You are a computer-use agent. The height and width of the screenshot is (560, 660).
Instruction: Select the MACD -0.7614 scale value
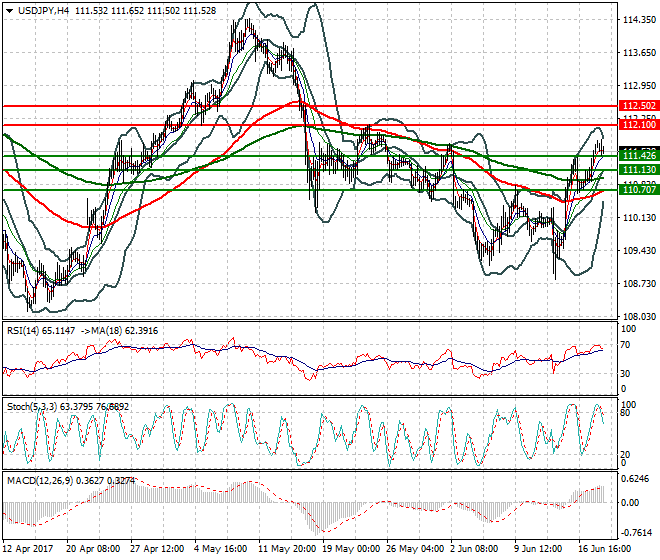(635, 533)
